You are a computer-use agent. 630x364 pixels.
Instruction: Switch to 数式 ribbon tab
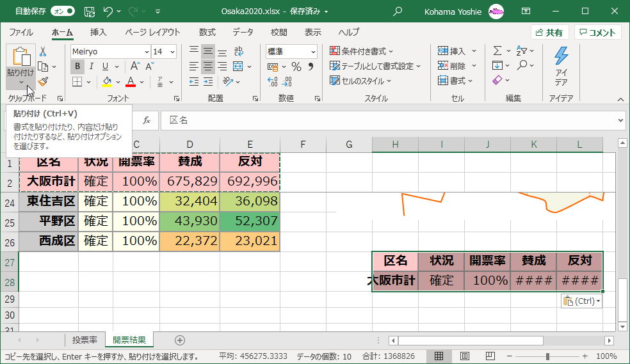pyautogui.click(x=207, y=32)
